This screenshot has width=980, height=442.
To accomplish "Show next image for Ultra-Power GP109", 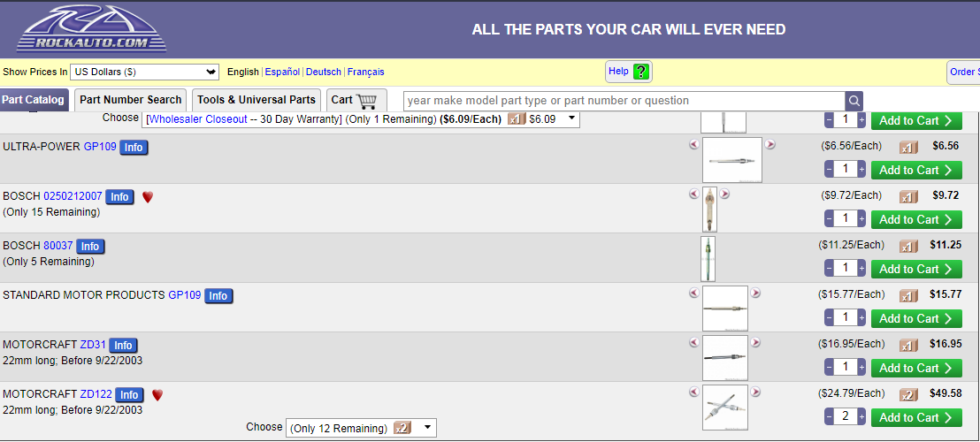I will 770,145.
